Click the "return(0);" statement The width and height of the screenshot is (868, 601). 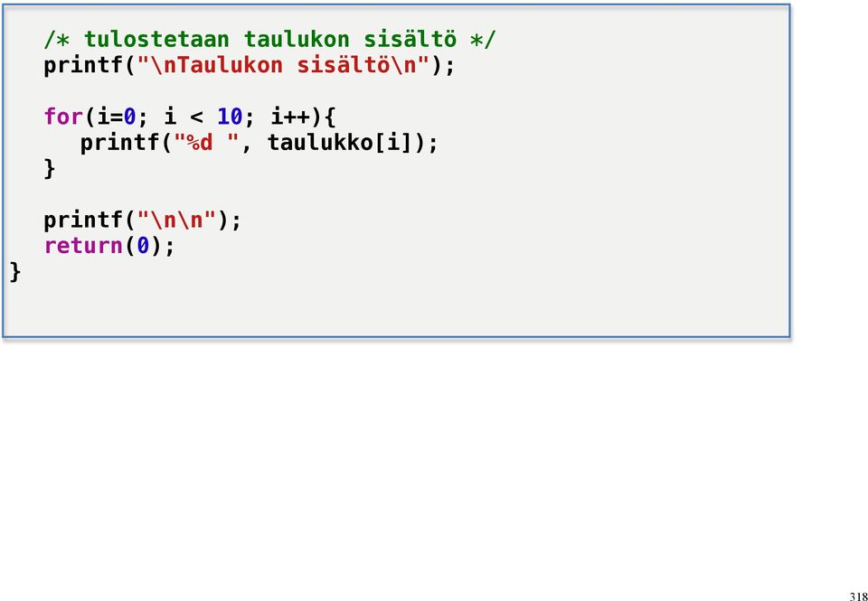click(109, 246)
